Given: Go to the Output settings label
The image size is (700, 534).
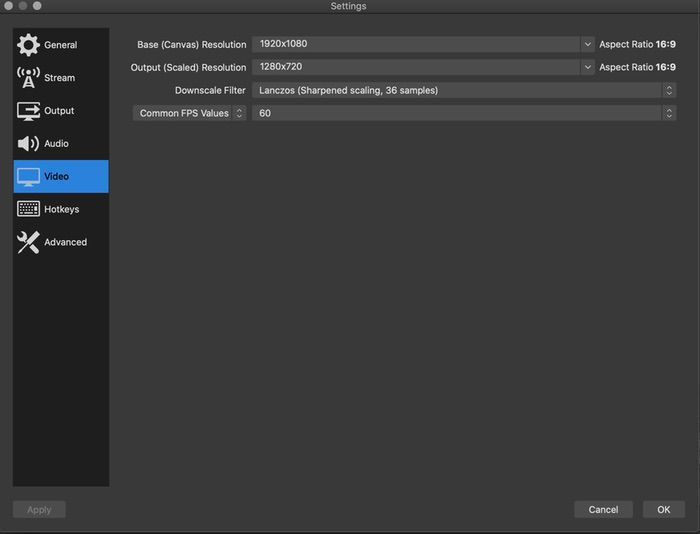Looking at the screenshot, I should (59, 111).
